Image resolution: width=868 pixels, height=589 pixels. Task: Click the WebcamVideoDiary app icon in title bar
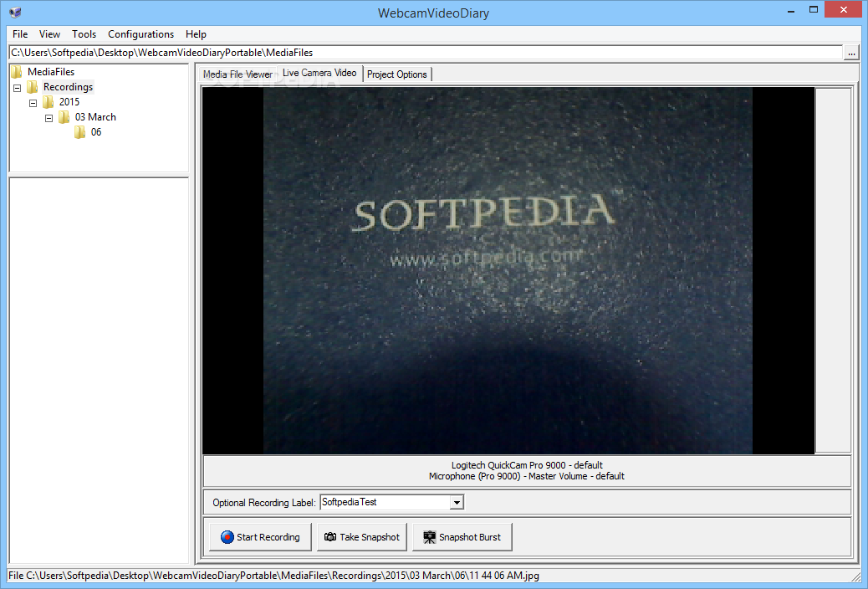click(x=16, y=13)
